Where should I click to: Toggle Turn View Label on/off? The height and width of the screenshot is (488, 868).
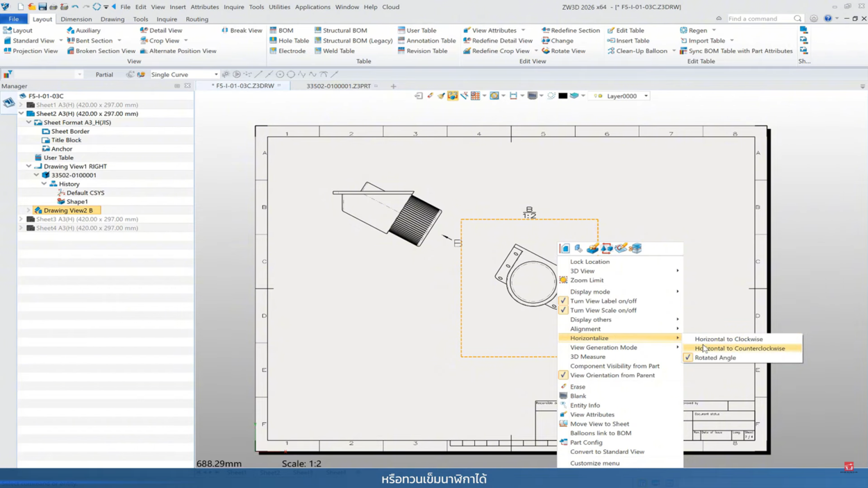tap(603, 301)
